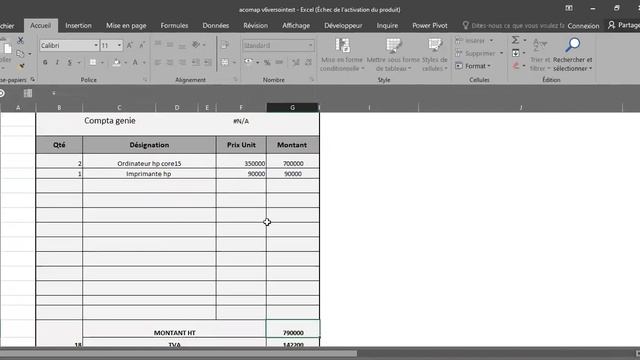640x360 pixels.
Task: Click the Clear eraser icon
Action: tap(516, 66)
